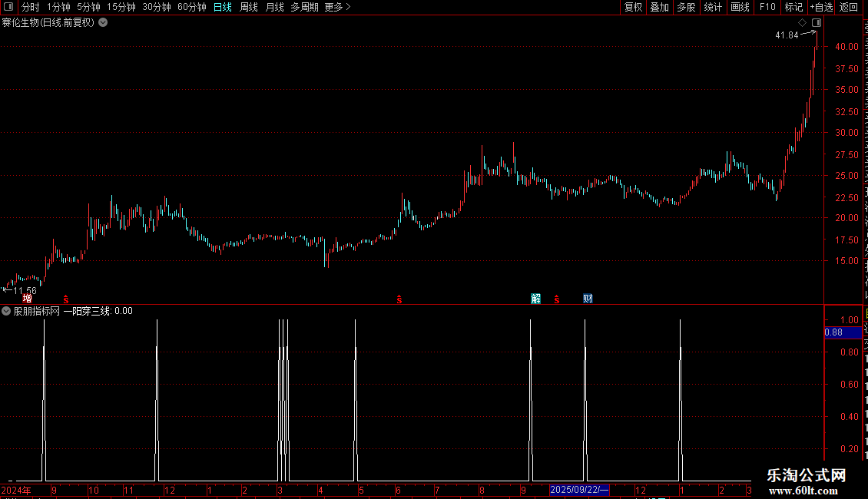Click the 41.84 high price label

(x=787, y=35)
